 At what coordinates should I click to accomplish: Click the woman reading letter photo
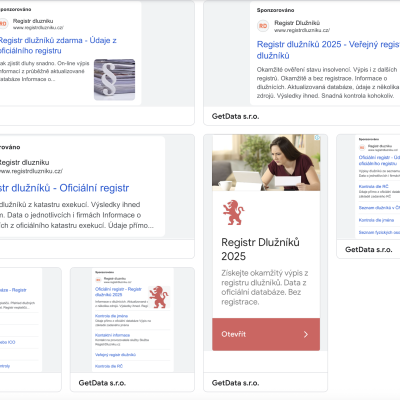[x=266, y=163]
